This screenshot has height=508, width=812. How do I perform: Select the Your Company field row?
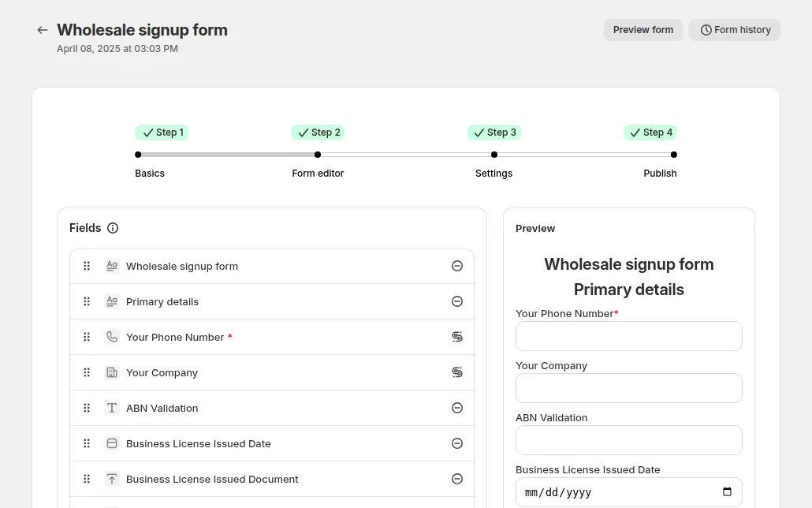pyautogui.click(x=272, y=372)
